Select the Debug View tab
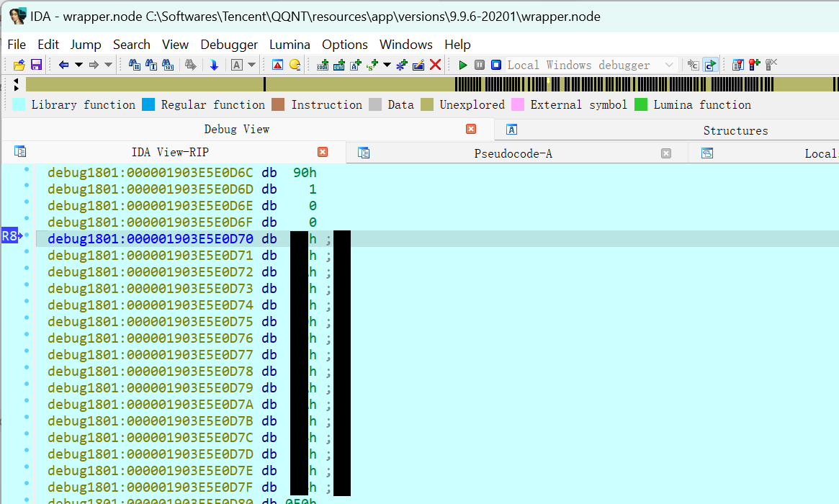The width and height of the screenshot is (839, 504). point(236,129)
